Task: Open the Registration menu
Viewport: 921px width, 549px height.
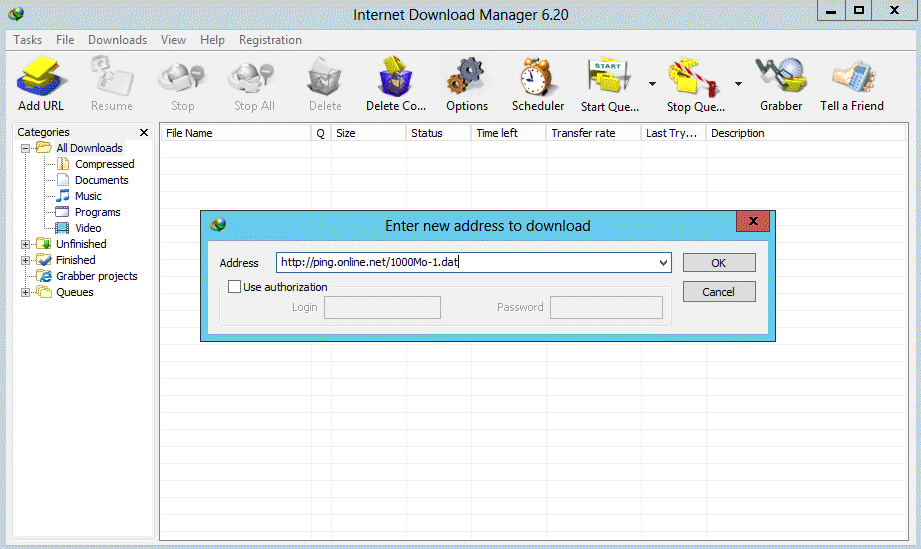Action: pos(270,40)
